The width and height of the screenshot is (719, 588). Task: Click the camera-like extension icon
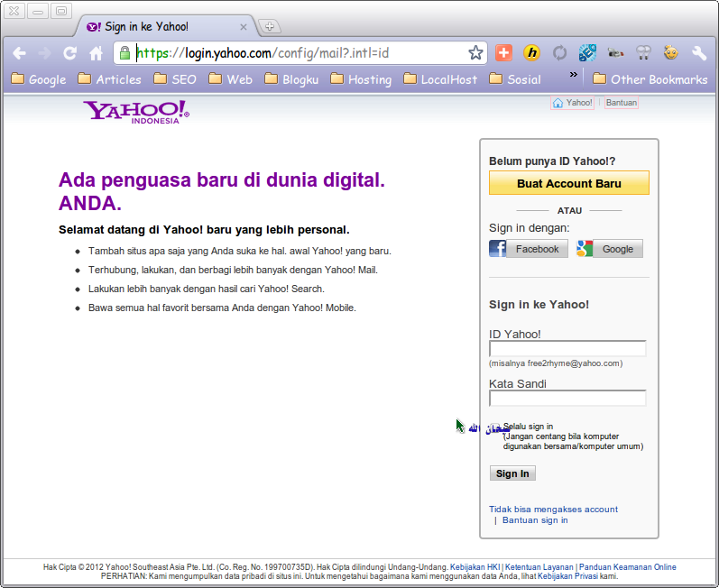coord(615,53)
